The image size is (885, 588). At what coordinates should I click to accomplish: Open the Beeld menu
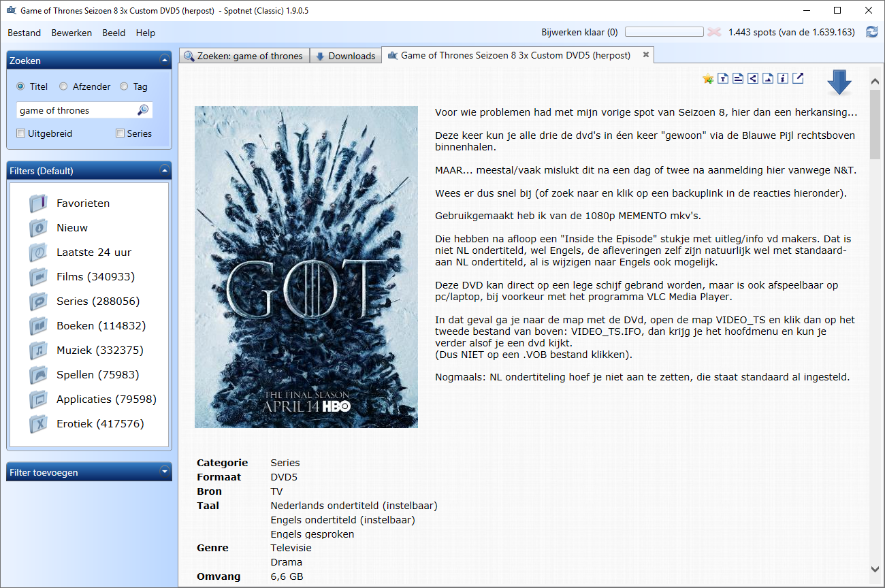114,33
